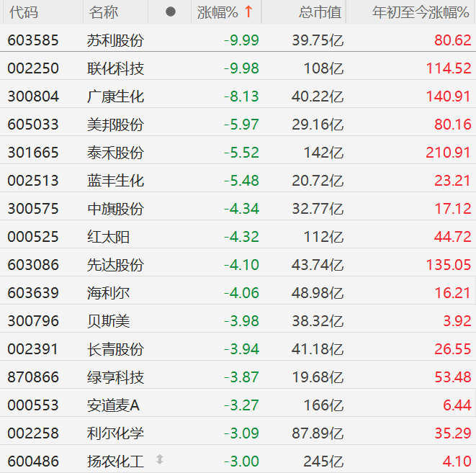This screenshot has width=476, height=473.
Task: Select stock code 300575
Action: tap(33, 209)
